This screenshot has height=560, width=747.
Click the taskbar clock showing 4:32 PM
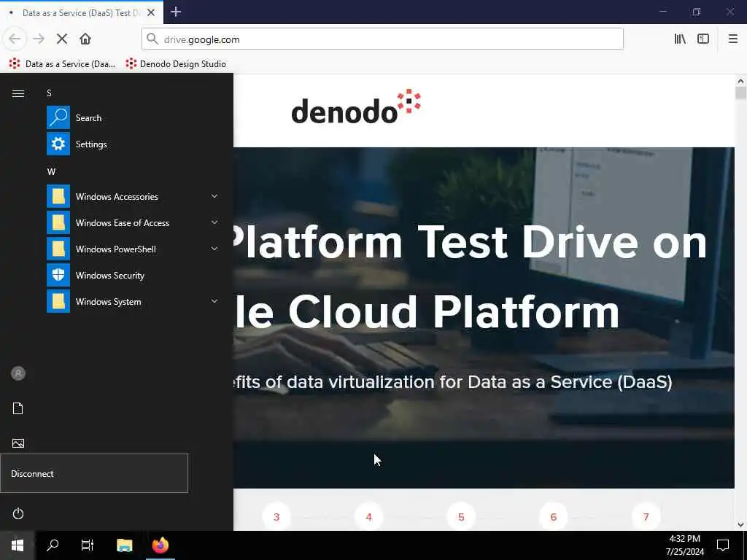pos(684,545)
